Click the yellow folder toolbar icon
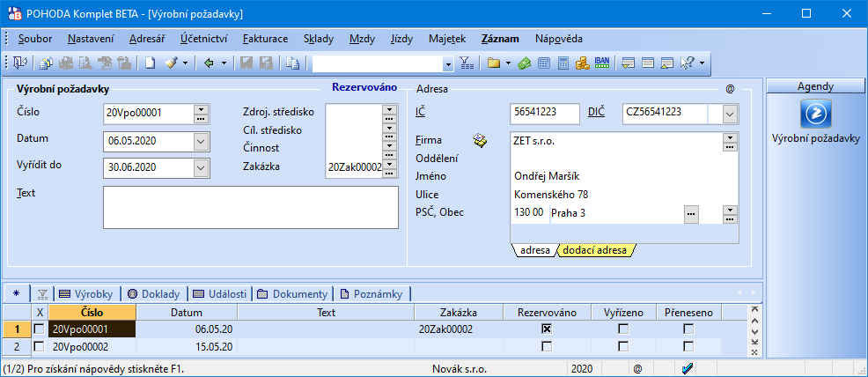Screen dimensions: 868x377 point(494,63)
